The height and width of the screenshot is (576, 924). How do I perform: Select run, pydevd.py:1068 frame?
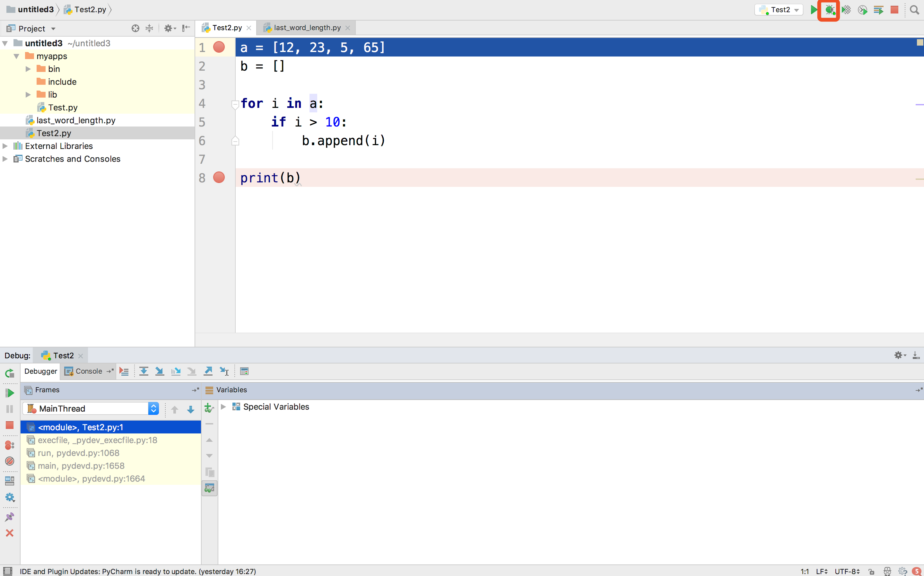(110, 453)
